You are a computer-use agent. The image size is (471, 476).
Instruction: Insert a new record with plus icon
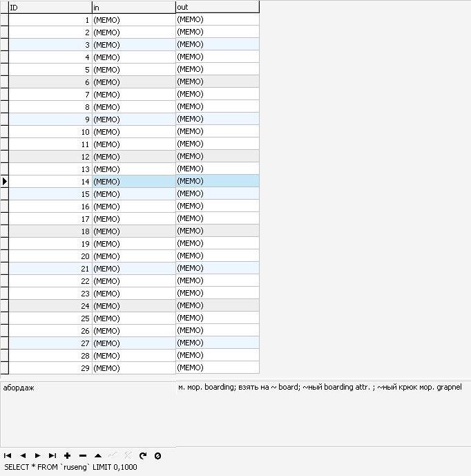tap(68, 455)
